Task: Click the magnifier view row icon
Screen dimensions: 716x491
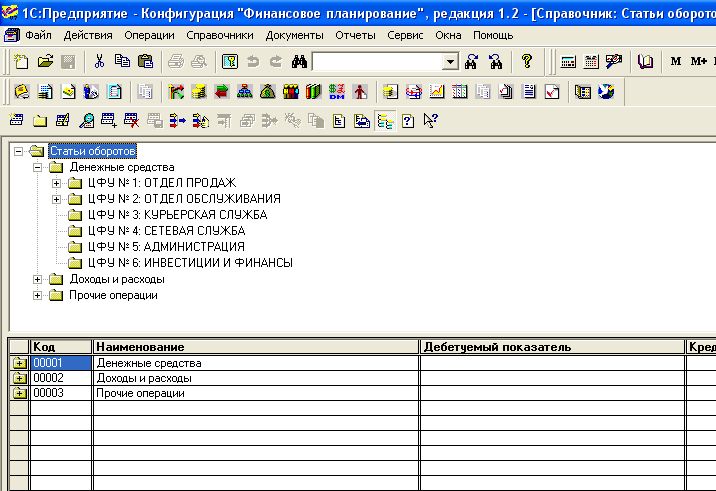Action: click(86, 121)
